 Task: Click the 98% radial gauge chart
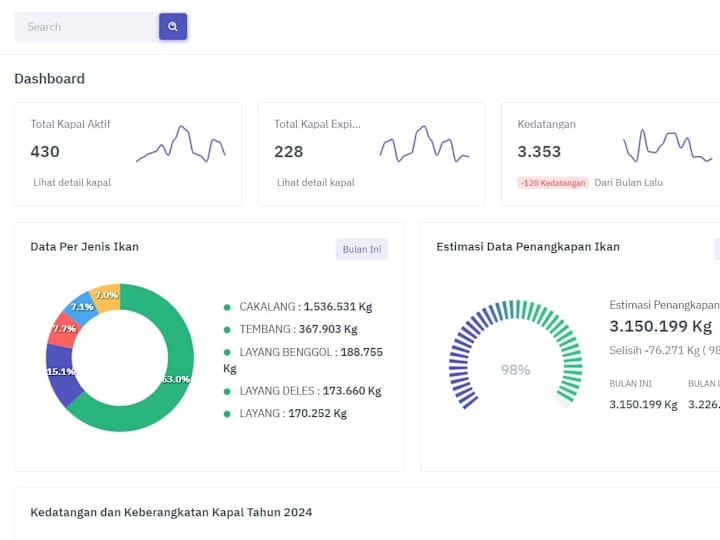click(x=516, y=354)
